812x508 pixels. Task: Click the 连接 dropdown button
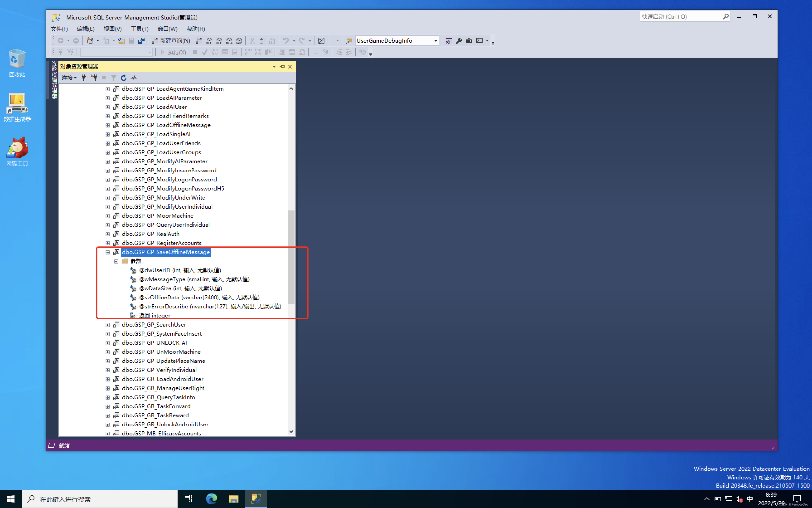tap(69, 78)
